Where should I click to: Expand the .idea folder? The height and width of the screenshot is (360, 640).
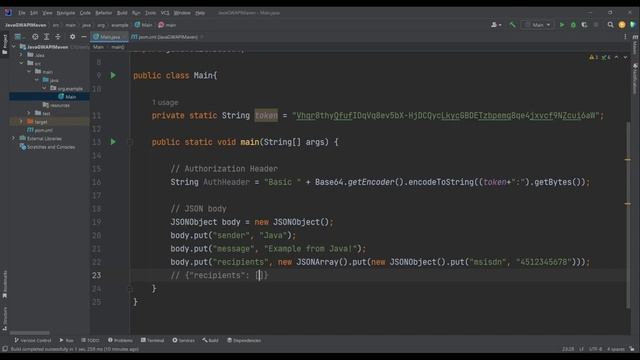coord(21,55)
